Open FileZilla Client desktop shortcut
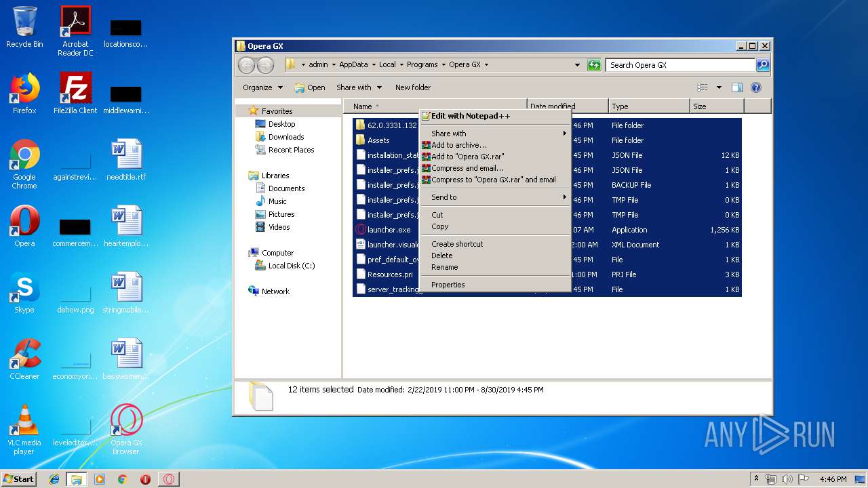Viewport: 868px width, 488px height. [x=75, y=93]
